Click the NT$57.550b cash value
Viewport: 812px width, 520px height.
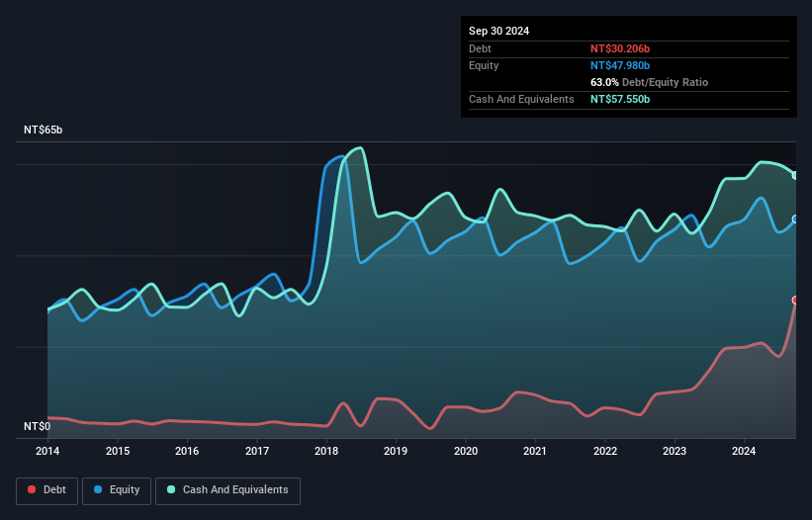click(620, 99)
